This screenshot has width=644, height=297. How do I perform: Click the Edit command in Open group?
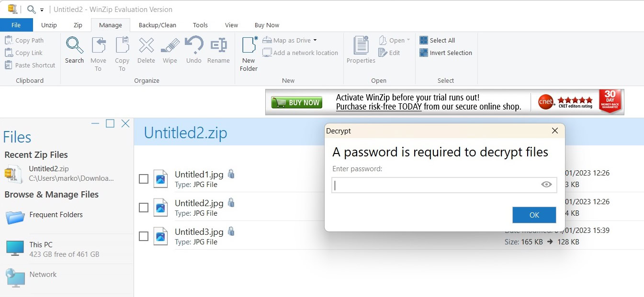(389, 53)
